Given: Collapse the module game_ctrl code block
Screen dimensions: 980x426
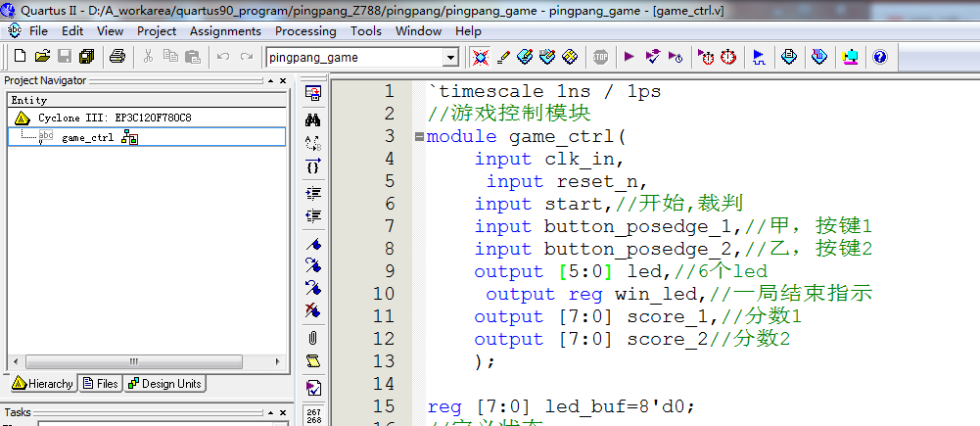Looking at the screenshot, I should click(419, 137).
